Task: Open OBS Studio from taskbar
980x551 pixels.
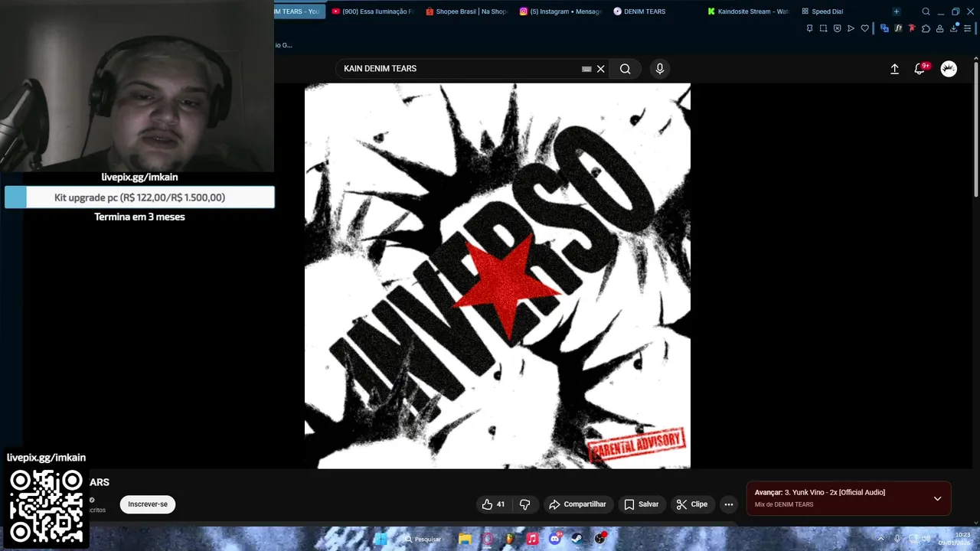Action: 600,539
